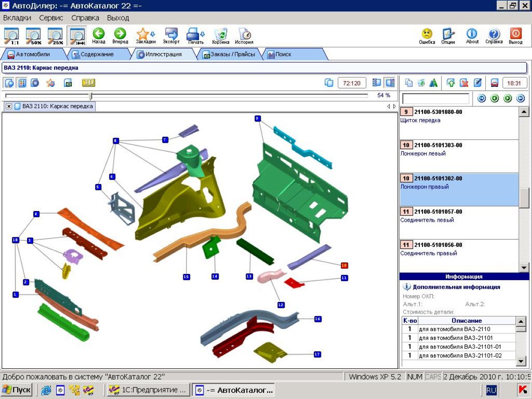
Task: Click the copy pages icon near 72:120
Action: pyautogui.click(x=329, y=83)
